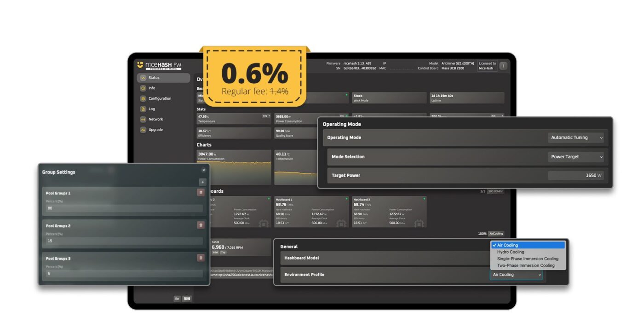Click the Licensed to NiceHash badge

pos(487,66)
